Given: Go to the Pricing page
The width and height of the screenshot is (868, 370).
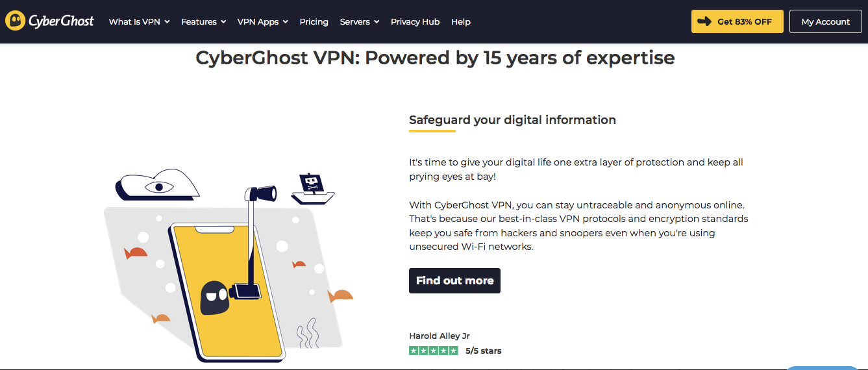Looking at the screenshot, I should (x=314, y=21).
